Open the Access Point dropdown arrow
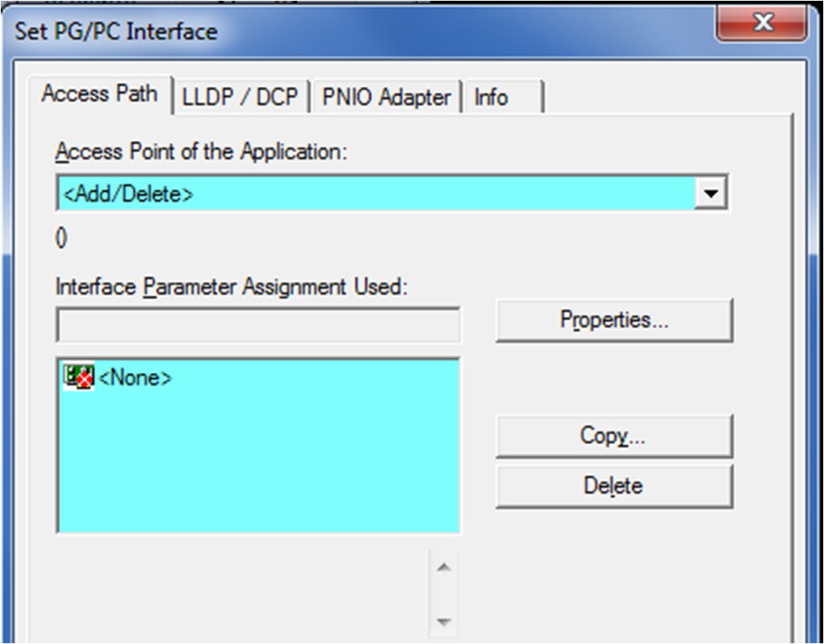 pyautogui.click(x=711, y=194)
